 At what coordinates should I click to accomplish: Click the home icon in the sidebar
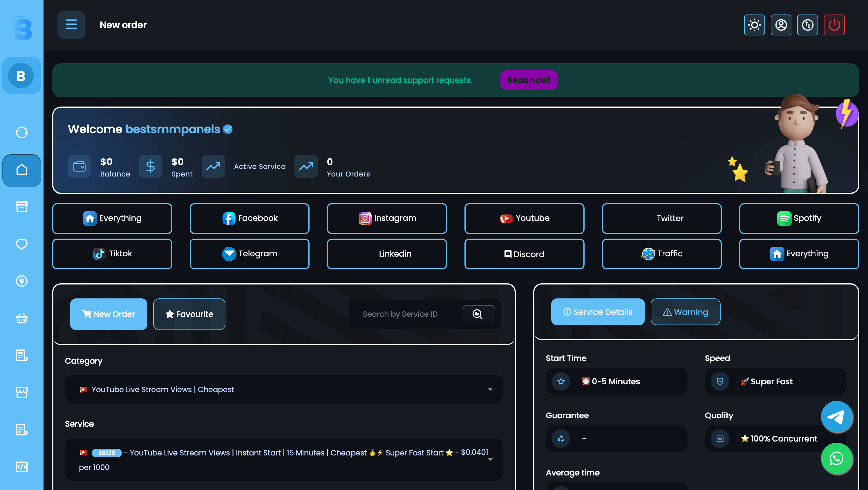click(21, 170)
